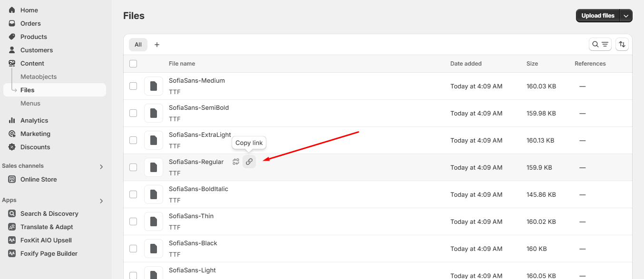
Task: Click the replace icon beside SofiaSans-Regular
Action: (236, 162)
